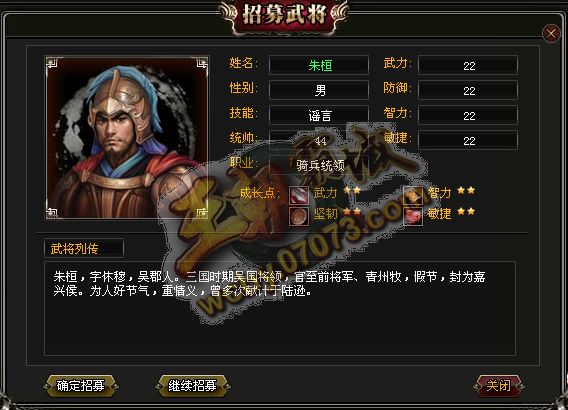This screenshot has height=410, width=568.
Task: Confirm recruitment with 确定招募 button
Action: pyautogui.click(x=80, y=386)
